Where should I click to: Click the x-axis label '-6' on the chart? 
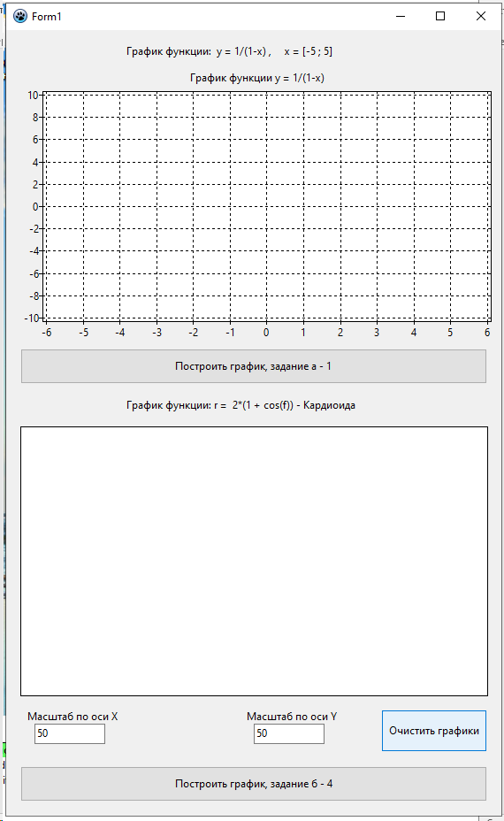click(47, 333)
